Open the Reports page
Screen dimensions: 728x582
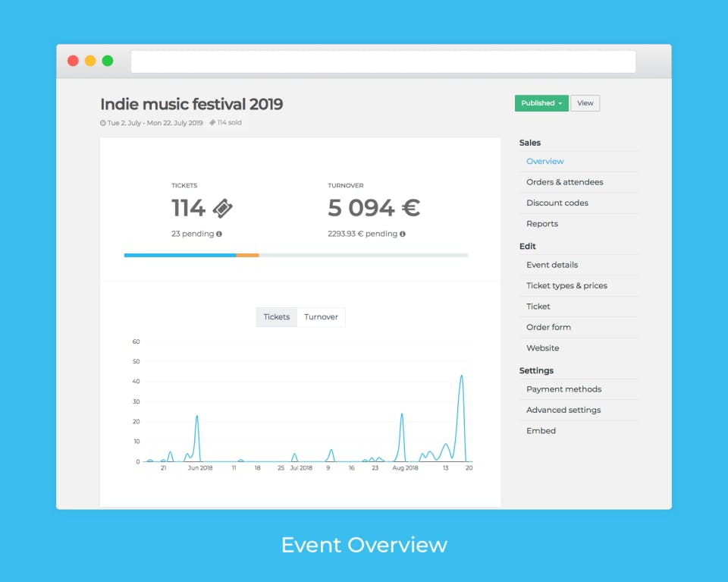(541, 224)
